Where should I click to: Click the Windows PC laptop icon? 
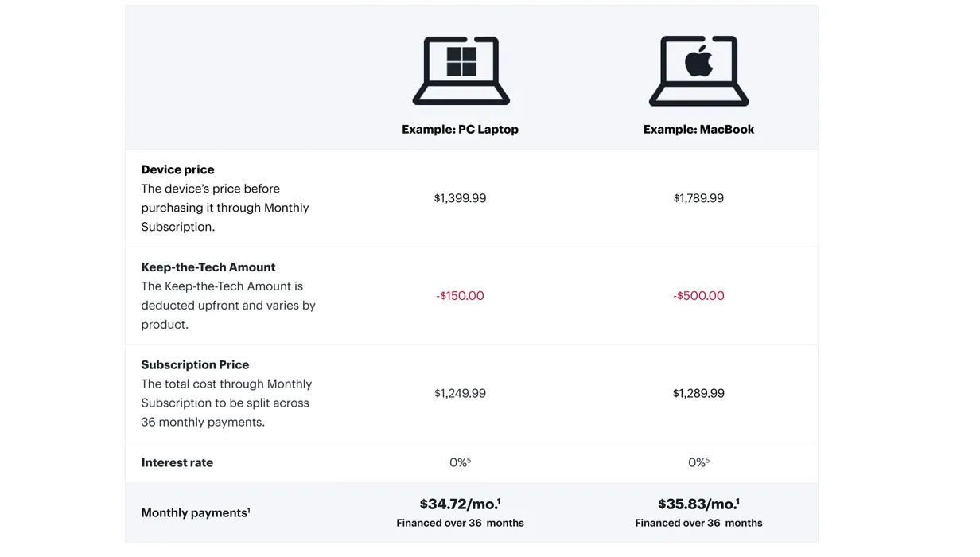click(x=461, y=71)
